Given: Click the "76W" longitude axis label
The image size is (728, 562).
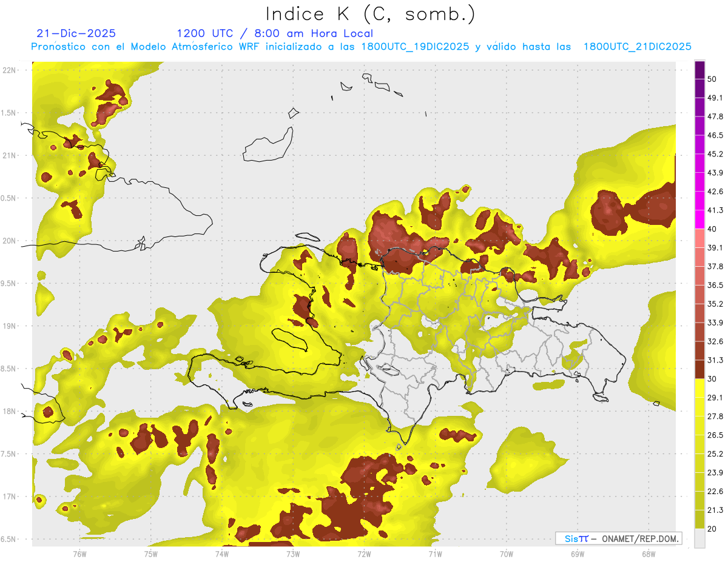Looking at the screenshot, I should point(79,554).
